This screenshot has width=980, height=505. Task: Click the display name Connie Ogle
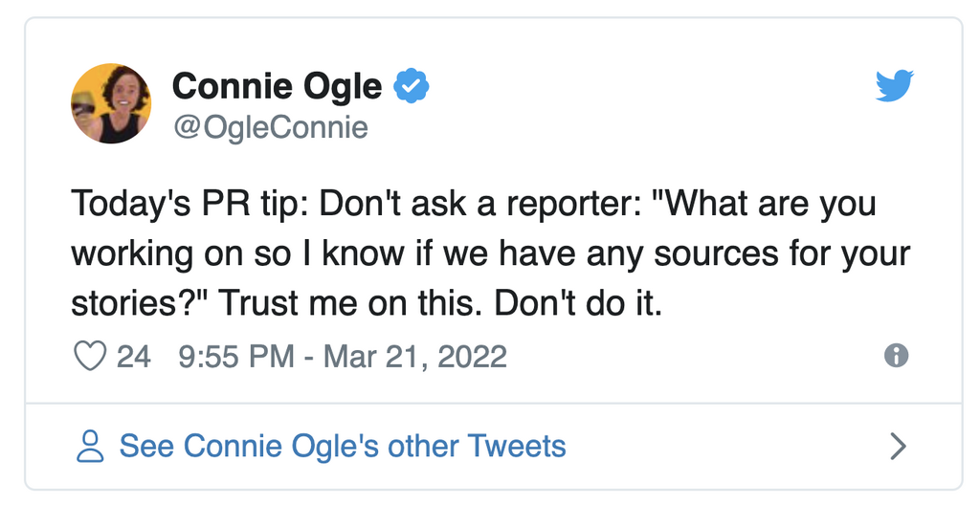pos(277,87)
